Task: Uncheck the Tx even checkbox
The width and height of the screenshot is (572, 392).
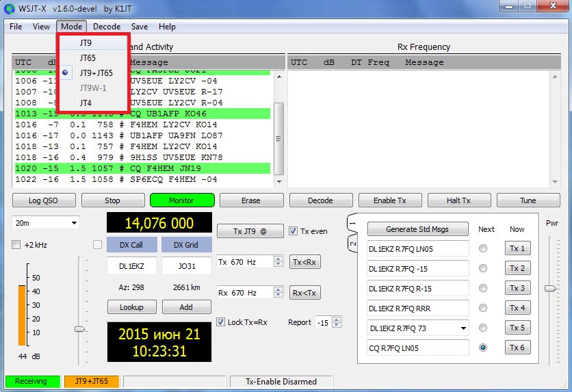Action: pos(294,231)
